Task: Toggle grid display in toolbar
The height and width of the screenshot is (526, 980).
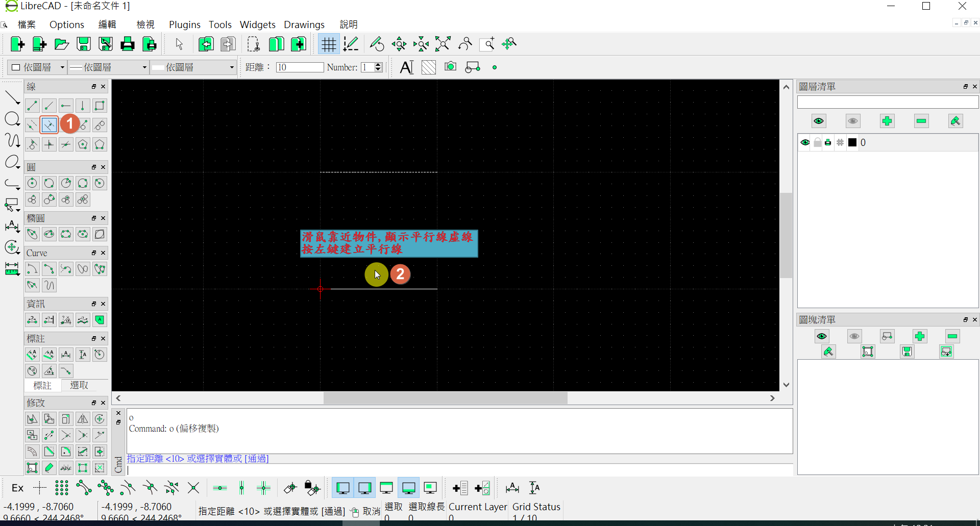Action: (329, 44)
